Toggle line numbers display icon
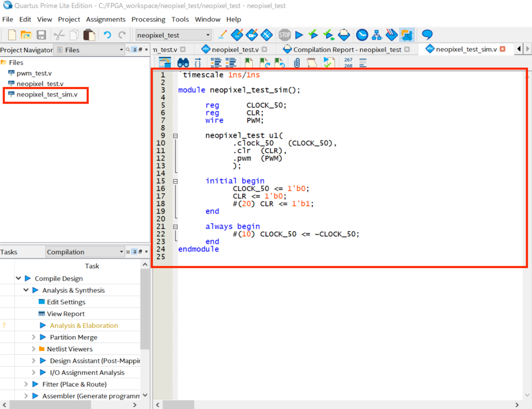 pos(348,63)
